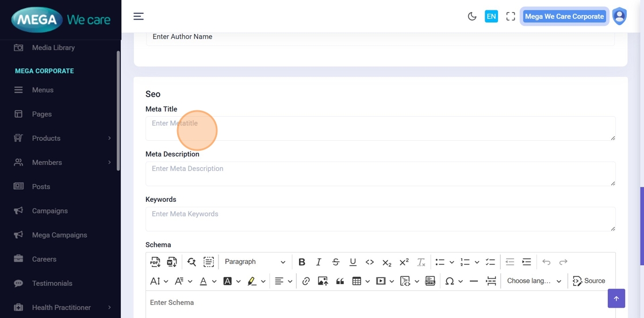Screen dimensions: 644x318
Task: Go to Media Library in sidebar
Action: (53, 48)
